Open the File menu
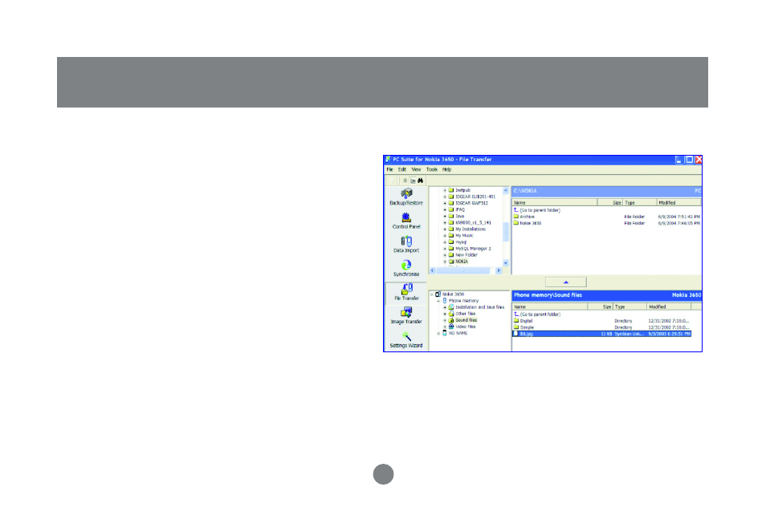This screenshot has height=532, width=766. click(x=390, y=170)
